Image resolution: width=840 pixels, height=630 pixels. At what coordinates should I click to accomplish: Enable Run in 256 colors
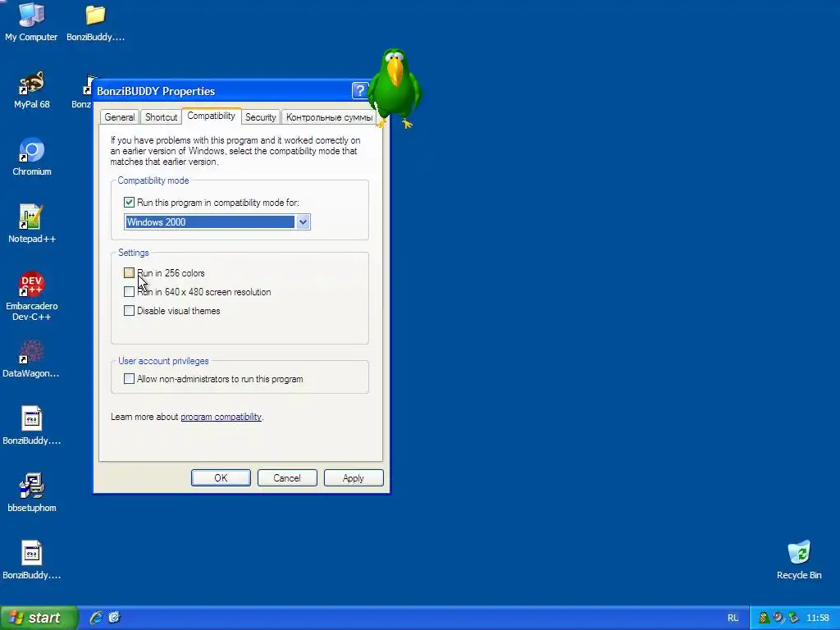[129, 272]
